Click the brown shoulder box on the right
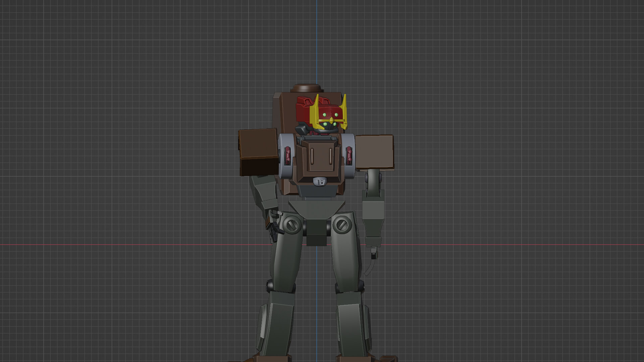Image resolution: width=644 pixels, height=362 pixels. pos(374,152)
